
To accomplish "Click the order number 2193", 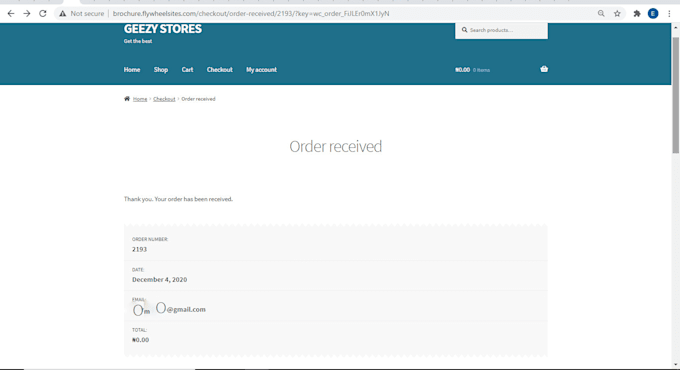I will (140, 249).
